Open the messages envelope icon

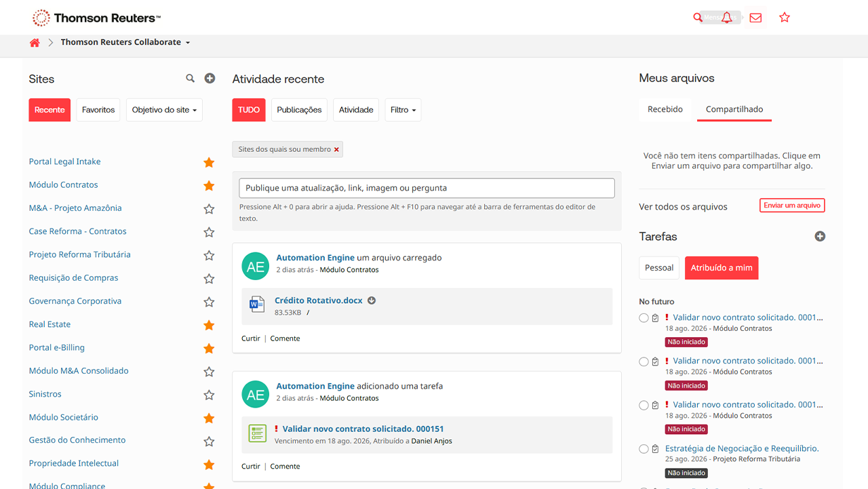click(755, 18)
